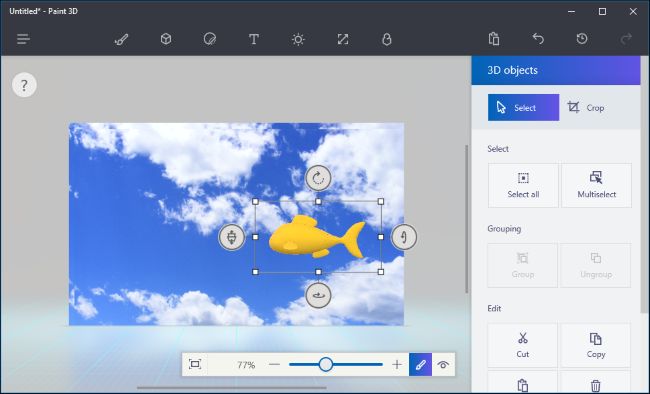Open the Effects sun icon
The width and height of the screenshot is (650, 394).
tap(298, 39)
